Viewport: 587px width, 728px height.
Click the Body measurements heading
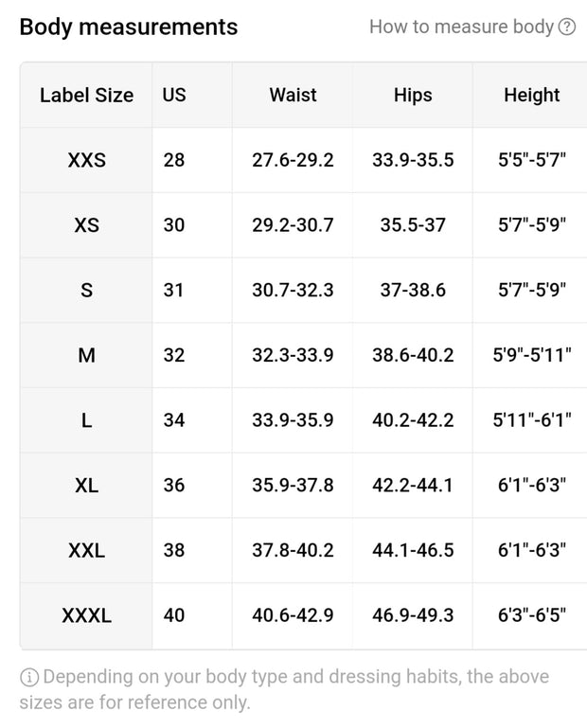(x=129, y=27)
